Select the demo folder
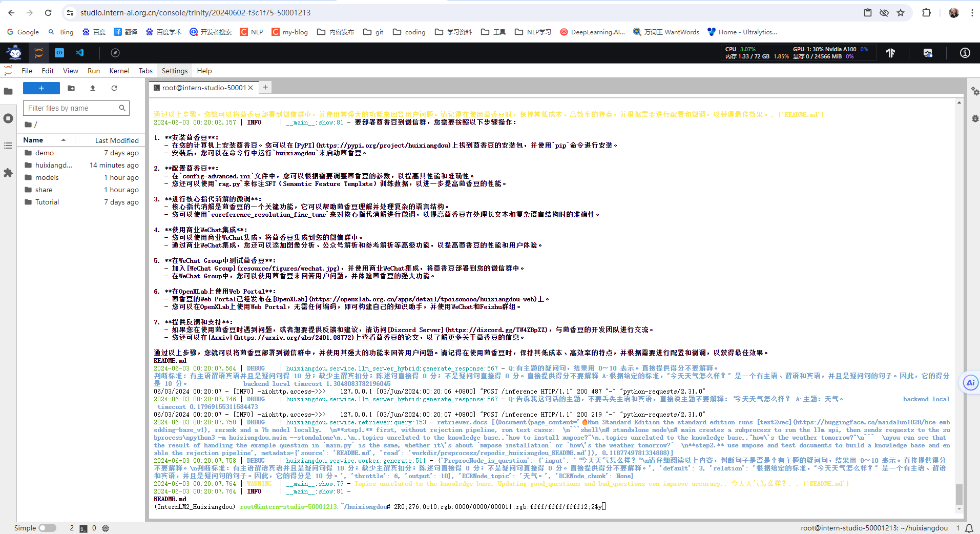 coord(81,153)
